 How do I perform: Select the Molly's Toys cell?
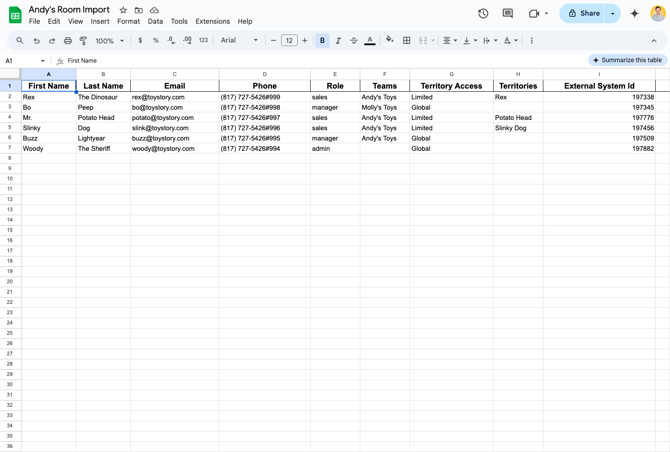pos(385,107)
